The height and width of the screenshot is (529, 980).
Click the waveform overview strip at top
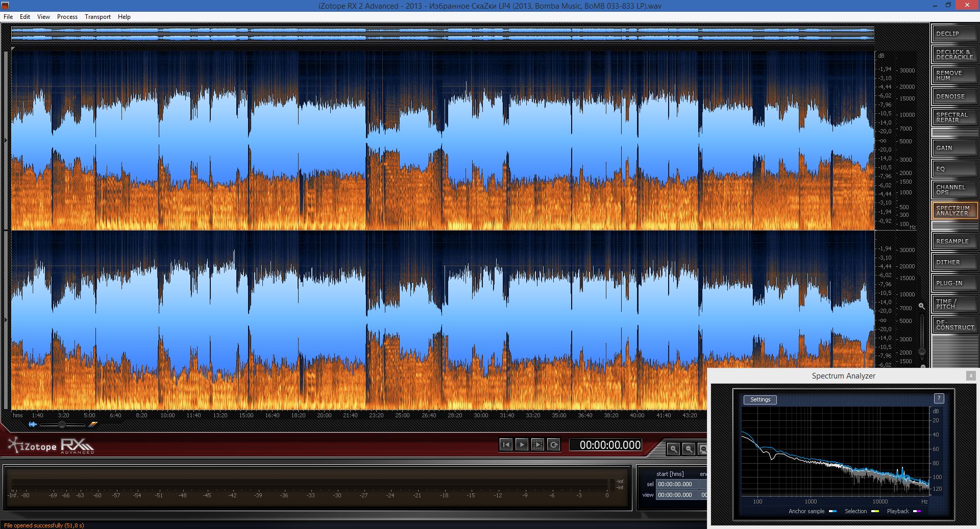click(x=443, y=34)
